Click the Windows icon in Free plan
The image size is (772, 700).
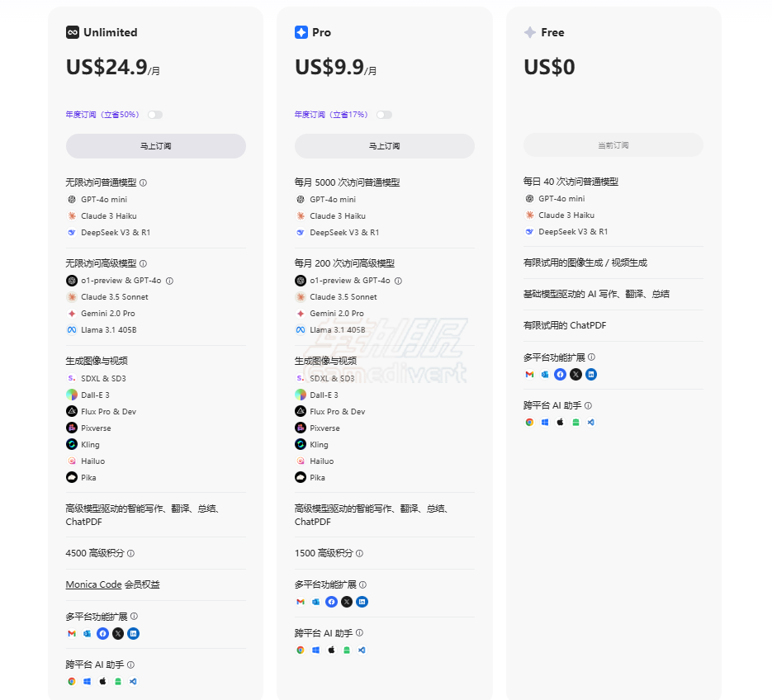545,422
